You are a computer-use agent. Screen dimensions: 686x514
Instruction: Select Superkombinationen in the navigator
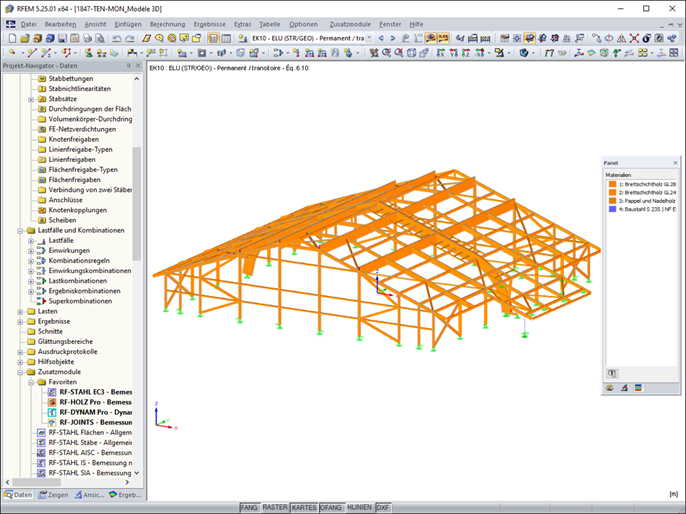click(80, 301)
